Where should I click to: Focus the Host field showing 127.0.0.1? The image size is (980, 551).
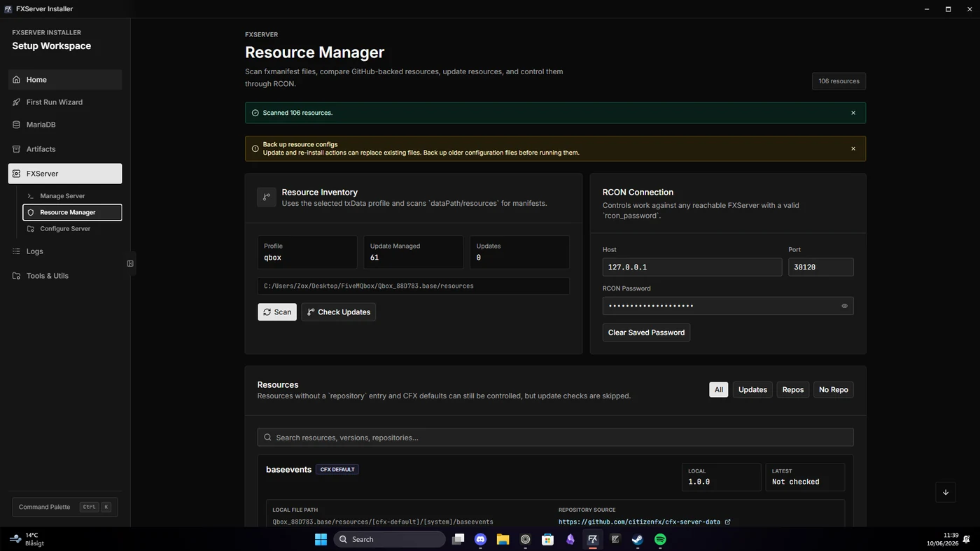pyautogui.click(x=692, y=267)
